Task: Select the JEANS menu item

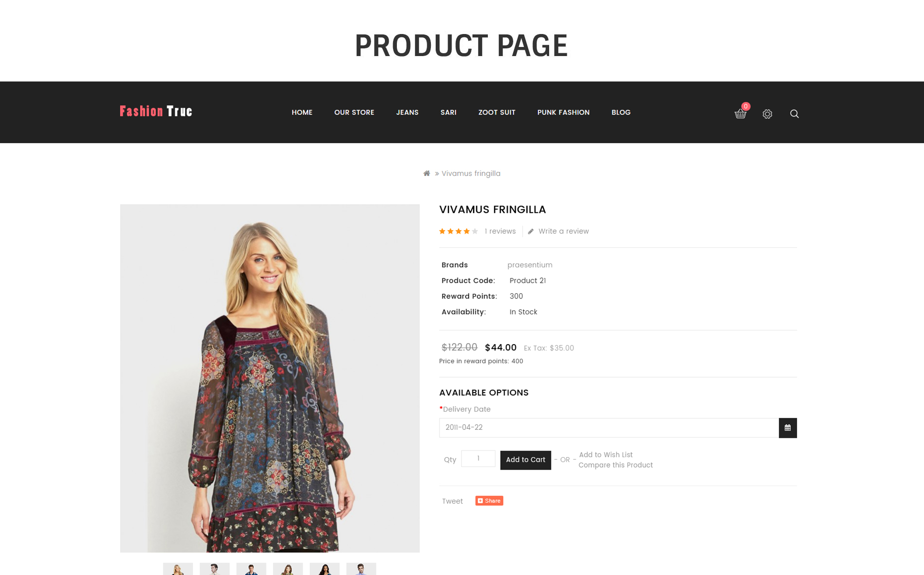Action: (407, 113)
